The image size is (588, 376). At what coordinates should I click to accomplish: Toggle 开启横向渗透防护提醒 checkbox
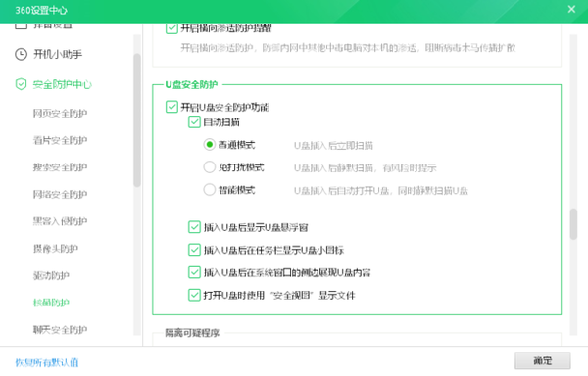(x=171, y=28)
